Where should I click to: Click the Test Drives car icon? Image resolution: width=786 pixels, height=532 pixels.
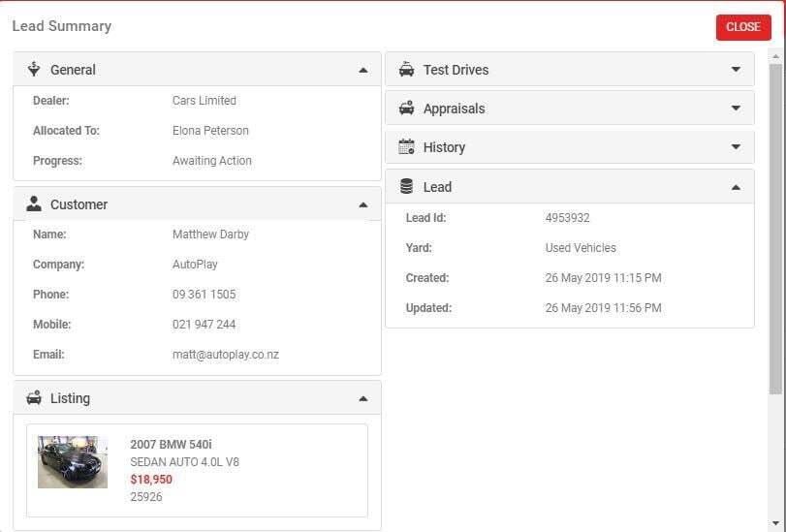(x=406, y=69)
